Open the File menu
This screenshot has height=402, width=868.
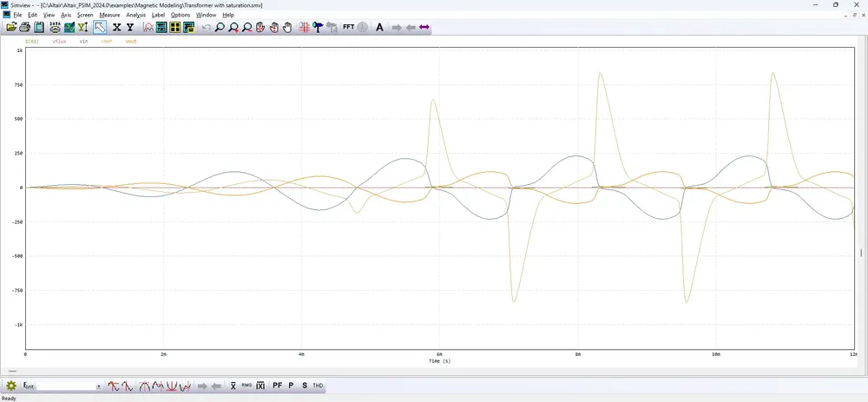(x=17, y=15)
